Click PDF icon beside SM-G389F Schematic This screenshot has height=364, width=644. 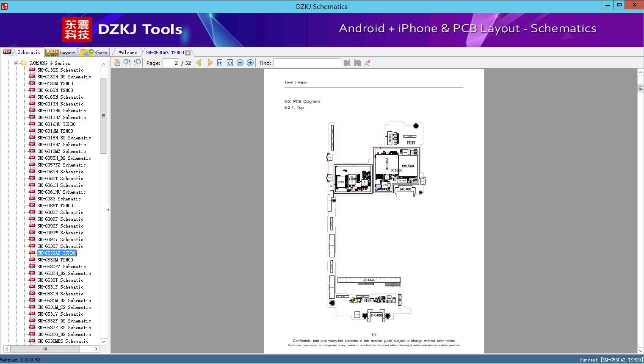pos(32,219)
